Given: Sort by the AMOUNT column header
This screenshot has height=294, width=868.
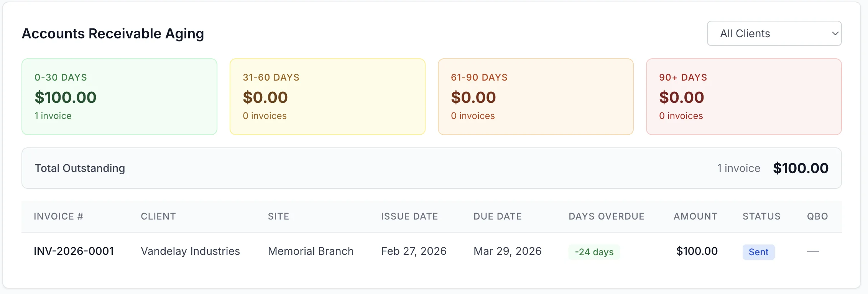Looking at the screenshot, I should 695,216.
